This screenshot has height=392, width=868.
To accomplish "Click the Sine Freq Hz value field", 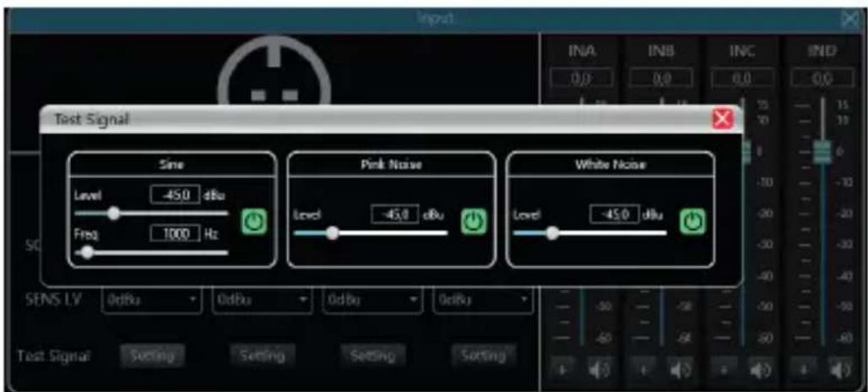I will click(175, 234).
